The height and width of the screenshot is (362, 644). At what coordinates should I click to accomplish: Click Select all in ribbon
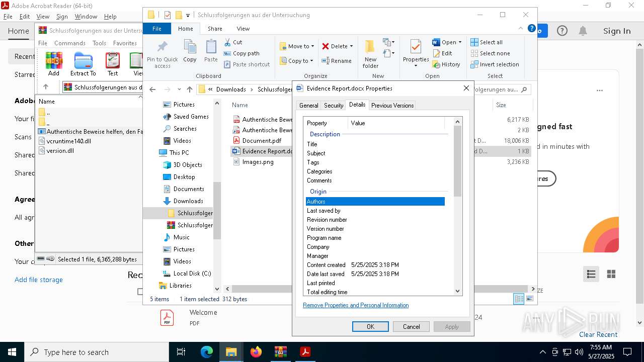(x=487, y=42)
